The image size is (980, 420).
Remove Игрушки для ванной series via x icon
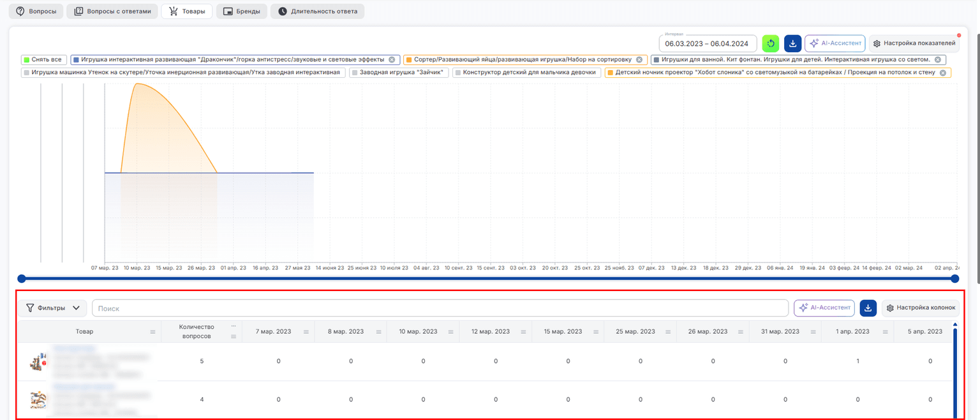coord(938,59)
